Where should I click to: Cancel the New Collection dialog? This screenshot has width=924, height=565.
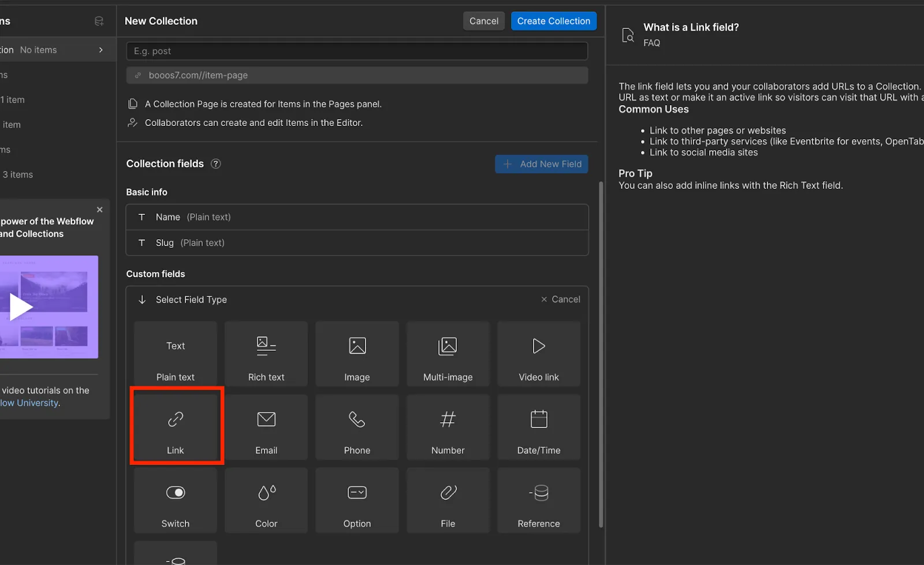(483, 21)
